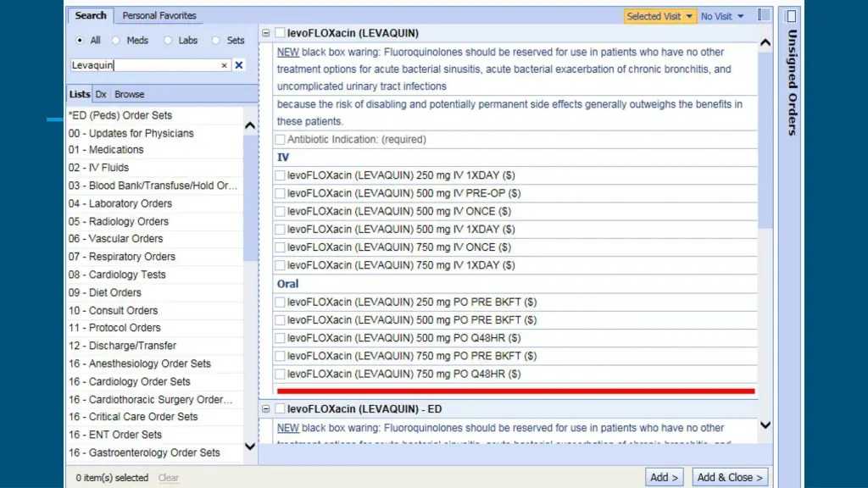Viewport: 868px width, 488px height.
Task: Check LEVAQUIN 750 mg PO Q48HR
Action: (x=280, y=374)
